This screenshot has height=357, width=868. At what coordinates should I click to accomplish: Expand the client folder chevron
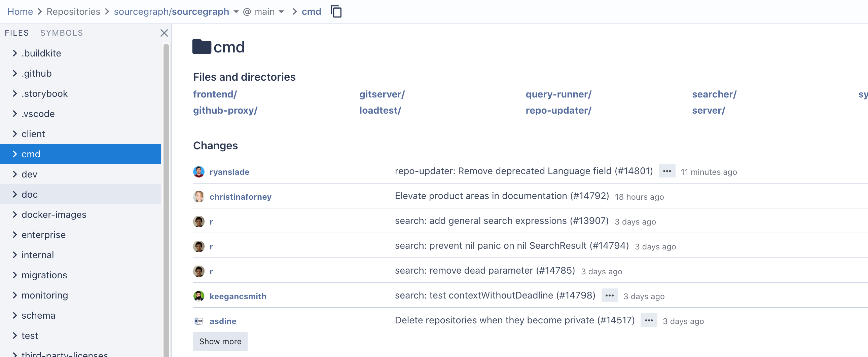[x=14, y=134]
